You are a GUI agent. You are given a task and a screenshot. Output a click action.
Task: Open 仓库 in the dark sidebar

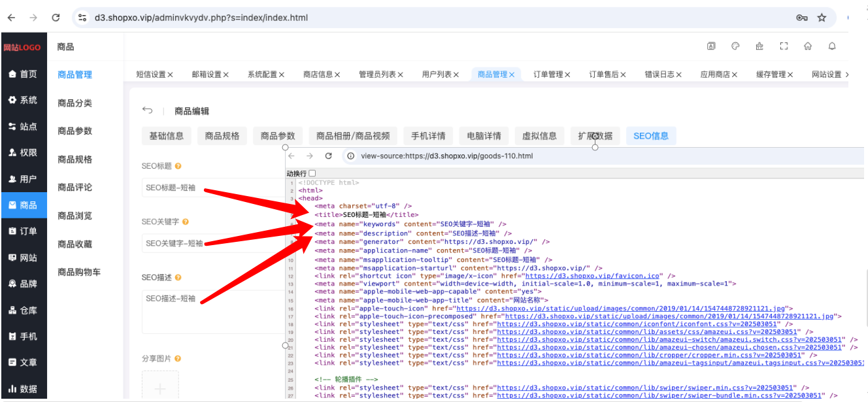click(24, 310)
